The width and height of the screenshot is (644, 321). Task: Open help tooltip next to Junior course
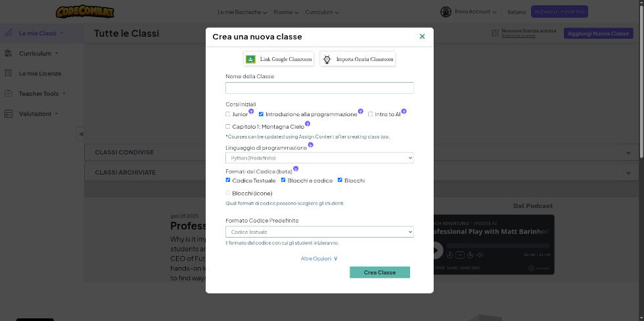(251, 111)
